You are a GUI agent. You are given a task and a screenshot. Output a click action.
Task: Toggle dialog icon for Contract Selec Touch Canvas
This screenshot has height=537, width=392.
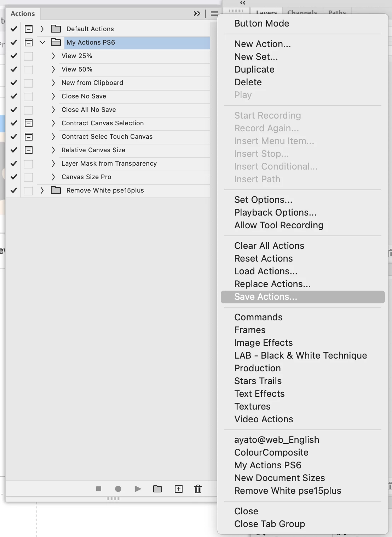click(29, 136)
